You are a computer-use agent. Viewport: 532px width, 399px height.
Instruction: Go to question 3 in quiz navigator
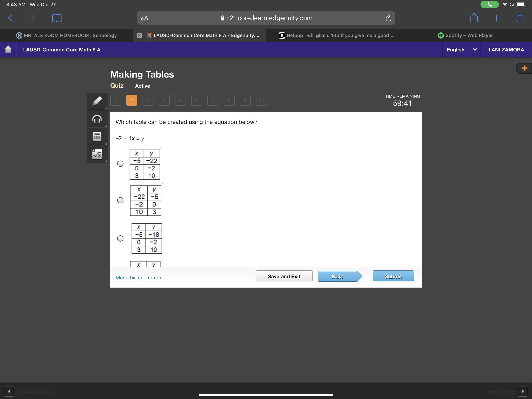(148, 100)
